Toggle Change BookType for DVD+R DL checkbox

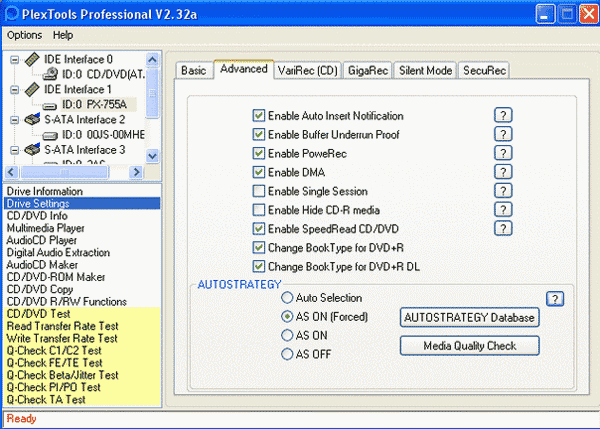pyautogui.click(x=259, y=266)
